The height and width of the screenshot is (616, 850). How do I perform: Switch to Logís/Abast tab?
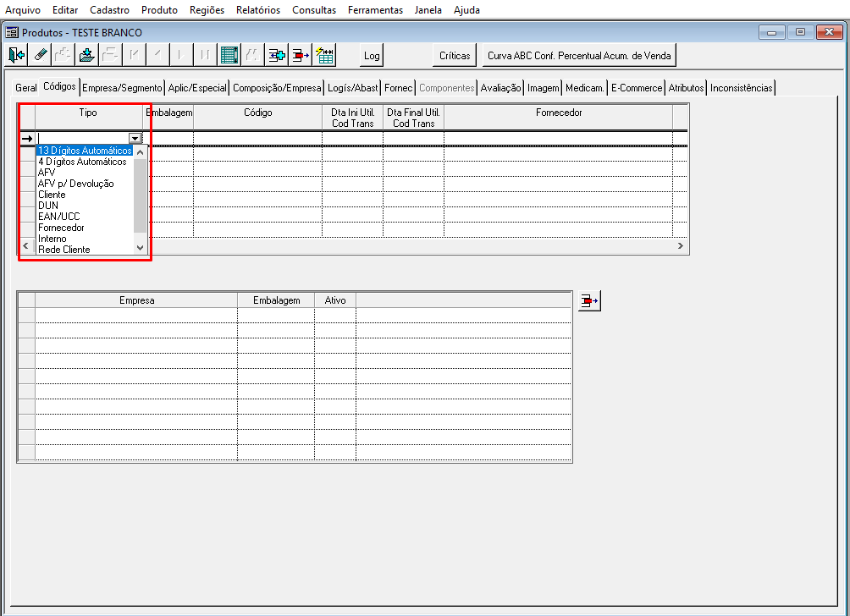tap(352, 88)
